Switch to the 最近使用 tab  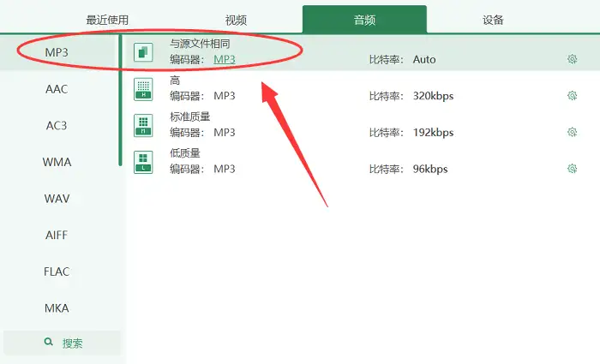point(107,20)
